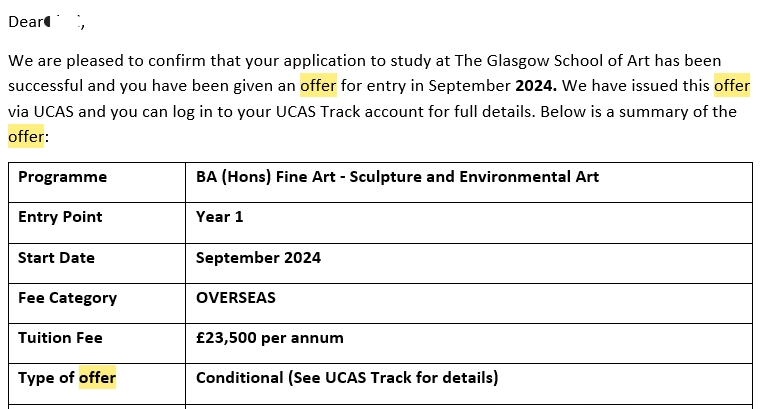Select the 'Entry Point' label cell
This screenshot has width=772, height=409.
tap(97, 222)
